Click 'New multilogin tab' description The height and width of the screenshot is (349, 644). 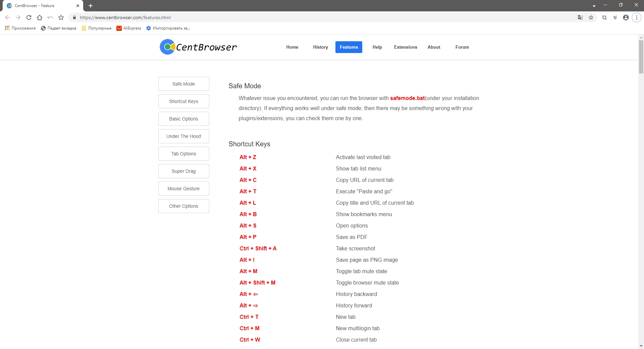(x=358, y=328)
